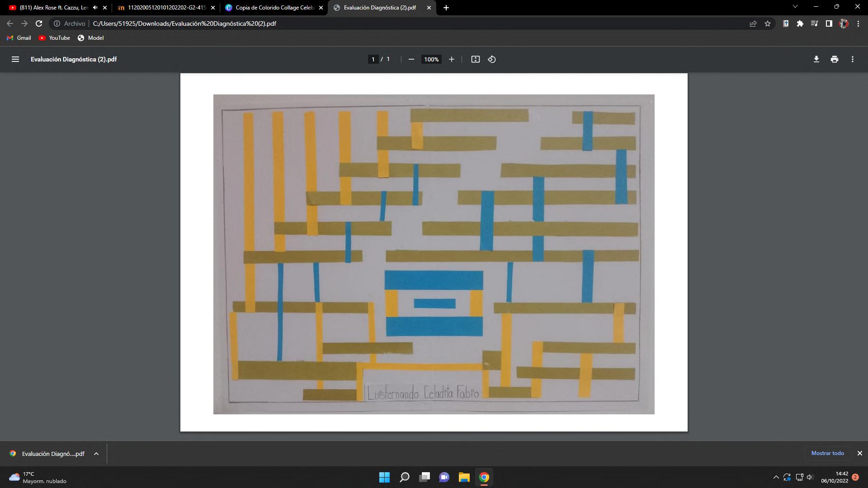Bookmark this page with the star icon

(x=767, y=23)
